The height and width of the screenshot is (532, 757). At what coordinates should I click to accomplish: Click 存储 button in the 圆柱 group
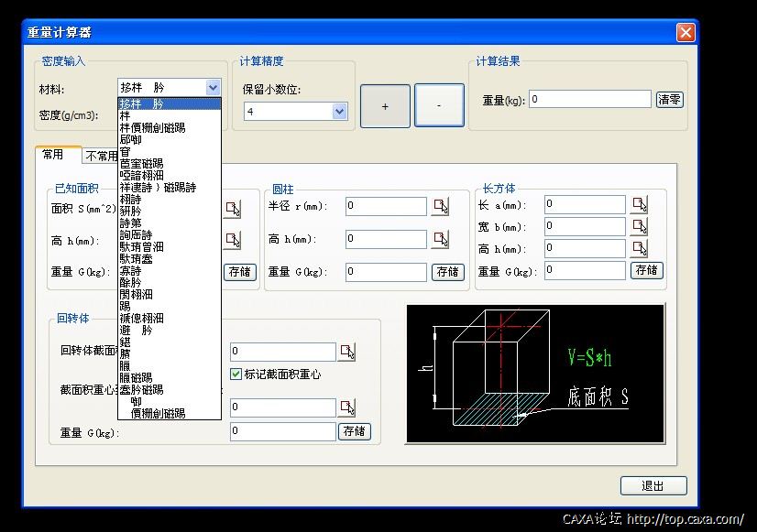448,272
